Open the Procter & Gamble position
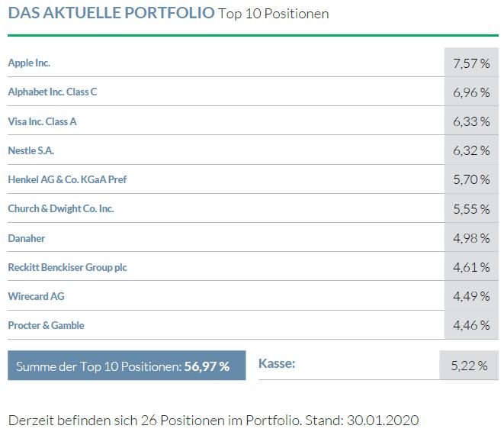This screenshot has width=504, height=432. click(46, 325)
